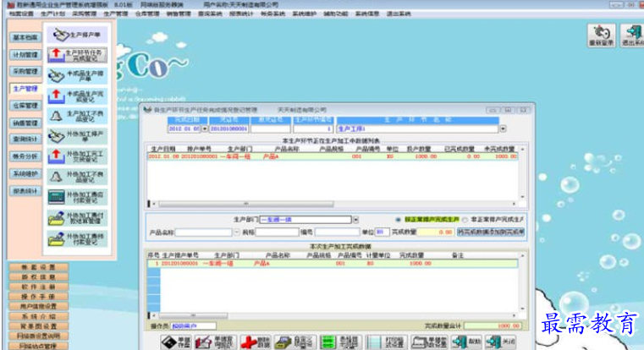The height and width of the screenshot is (350, 644).
Task: Select row 1 in the lower completed table
Action: point(332,264)
